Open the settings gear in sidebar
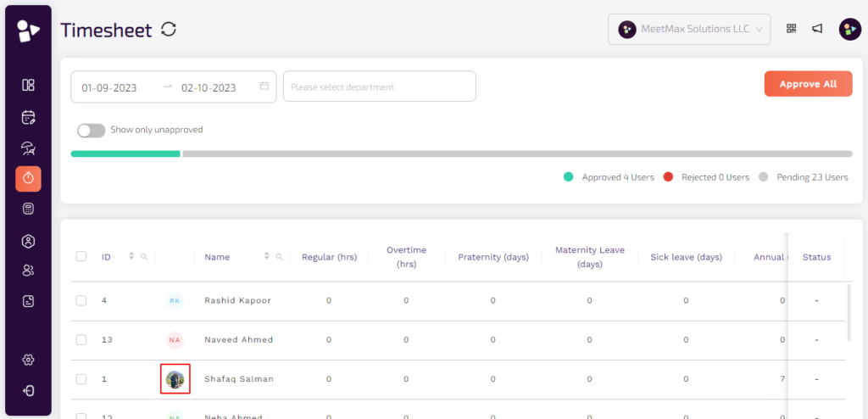 pyautogui.click(x=28, y=360)
